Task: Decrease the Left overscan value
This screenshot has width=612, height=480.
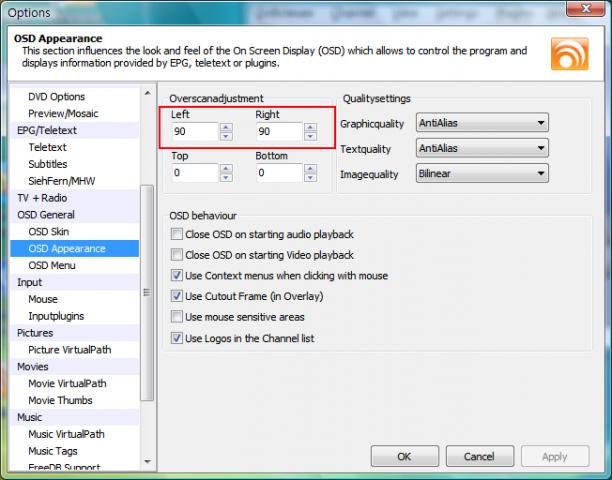Action: 226,136
